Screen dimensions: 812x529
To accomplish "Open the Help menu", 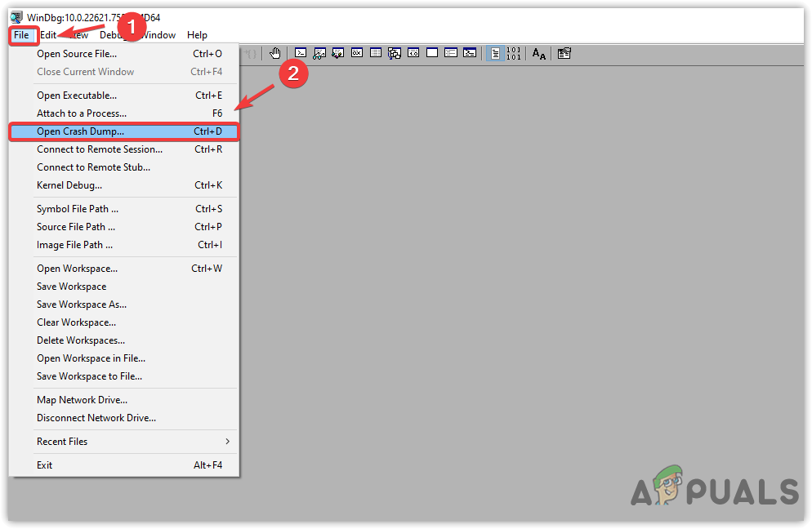I will tap(197, 35).
